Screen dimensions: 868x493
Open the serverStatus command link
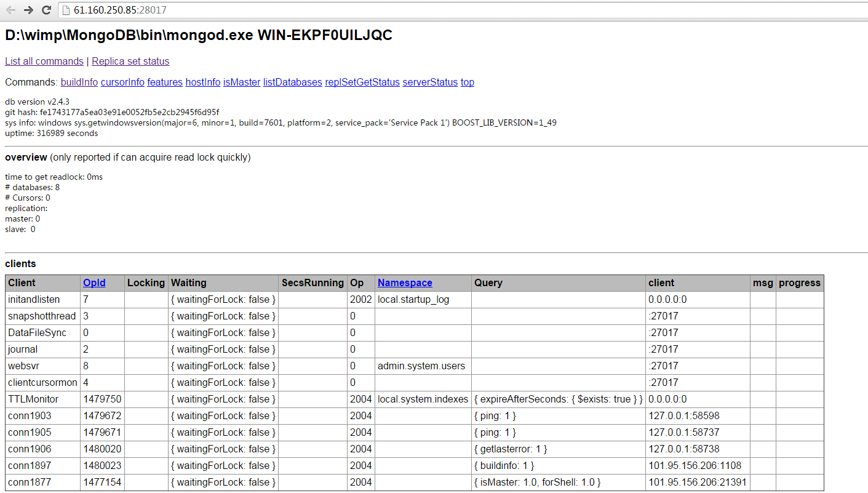(x=430, y=82)
